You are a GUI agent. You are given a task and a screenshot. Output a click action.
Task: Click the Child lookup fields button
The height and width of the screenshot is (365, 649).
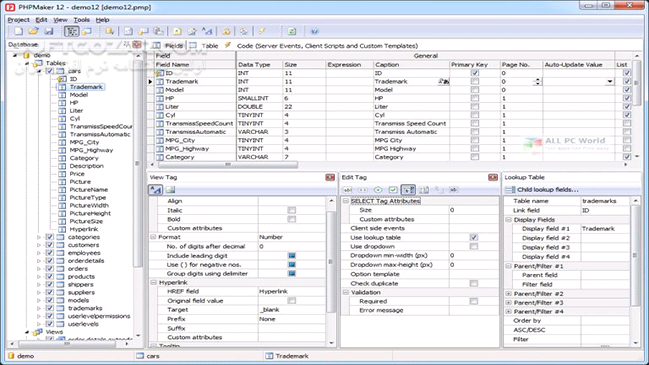(x=542, y=190)
